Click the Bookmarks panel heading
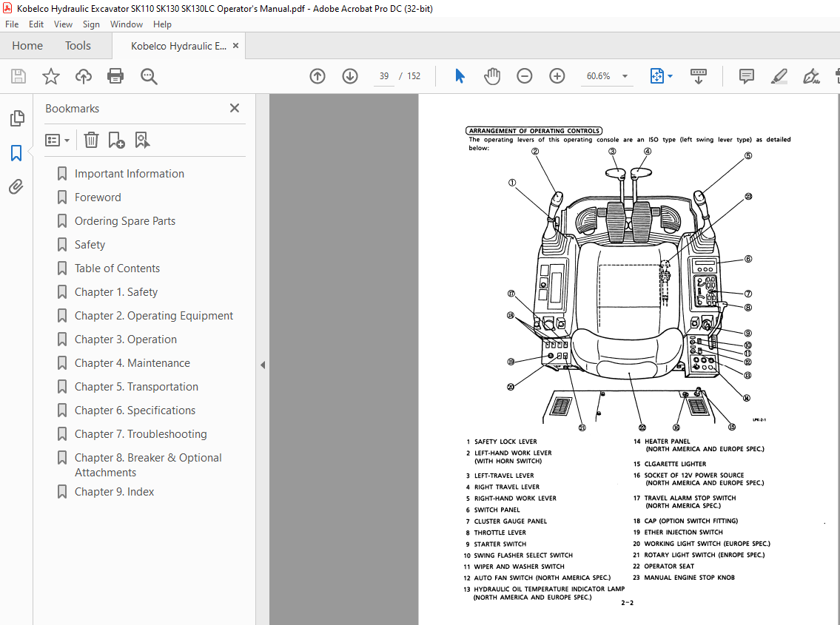The image size is (840, 625). [x=72, y=108]
